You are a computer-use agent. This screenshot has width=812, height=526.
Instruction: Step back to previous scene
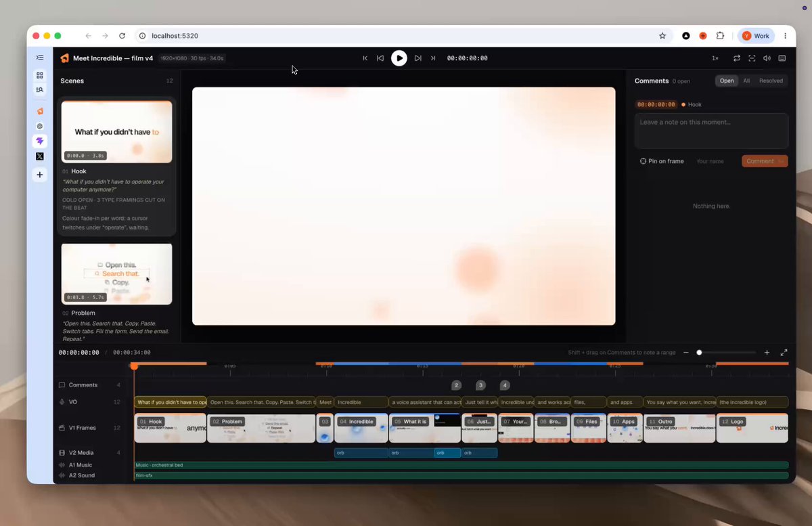tap(380, 58)
